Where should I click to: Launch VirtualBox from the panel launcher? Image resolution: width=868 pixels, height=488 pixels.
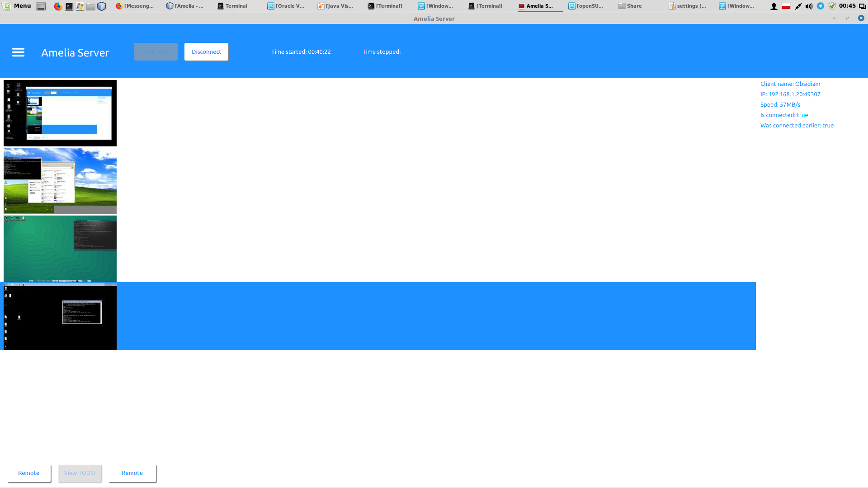click(x=102, y=6)
